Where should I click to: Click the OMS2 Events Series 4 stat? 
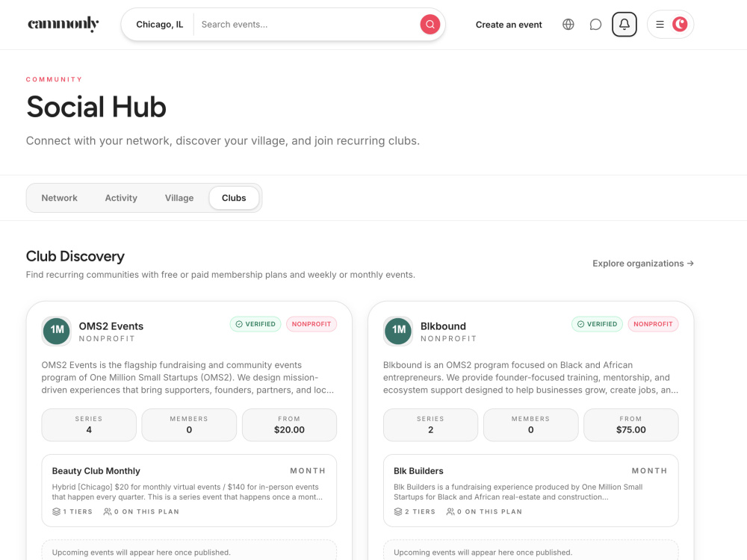pos(89,425)
